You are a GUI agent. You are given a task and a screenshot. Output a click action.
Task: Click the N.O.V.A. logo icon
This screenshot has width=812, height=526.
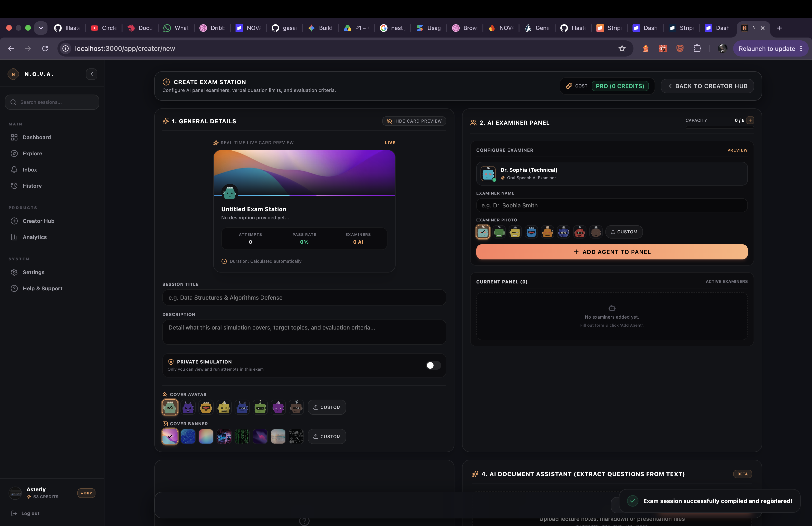click(13, 74)
